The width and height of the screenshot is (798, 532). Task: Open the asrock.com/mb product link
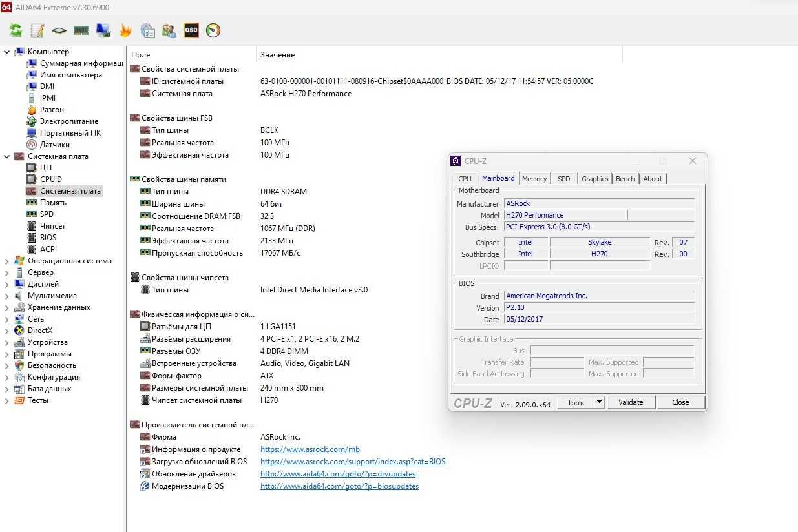(310, 449)
